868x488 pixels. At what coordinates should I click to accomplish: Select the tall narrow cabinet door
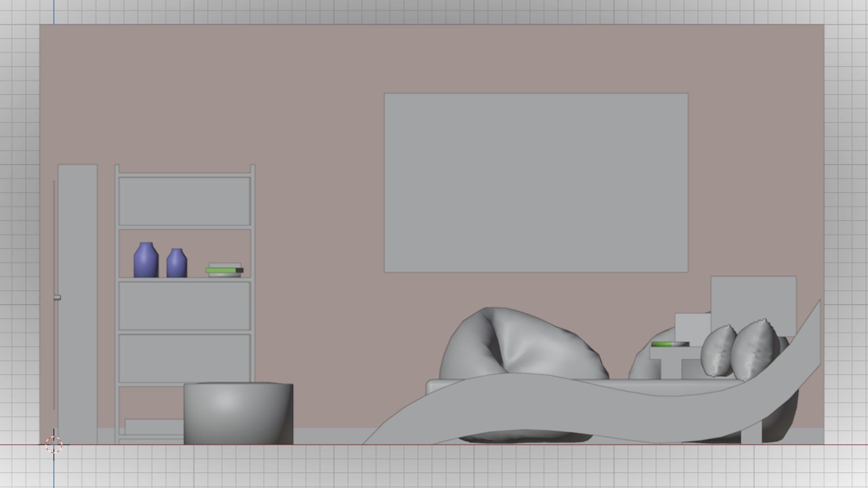click(77, 304)
